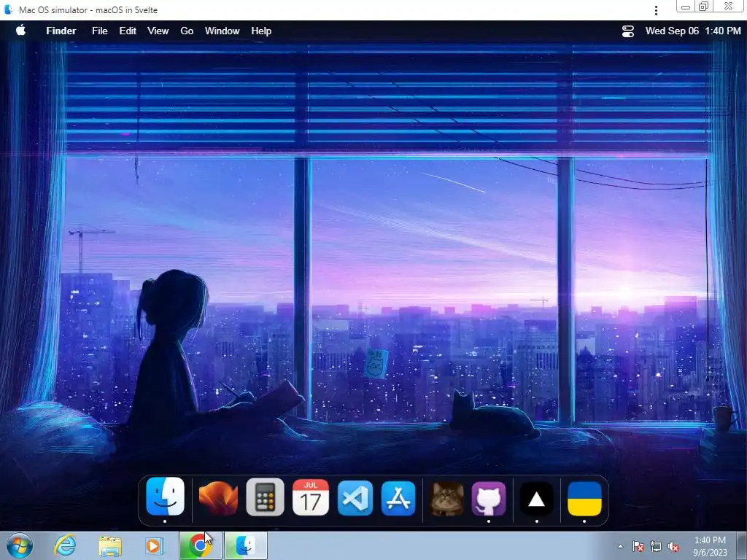Select Mac OS simulator taskbar window button
747x560 pixels.
[x=246, y=545]
